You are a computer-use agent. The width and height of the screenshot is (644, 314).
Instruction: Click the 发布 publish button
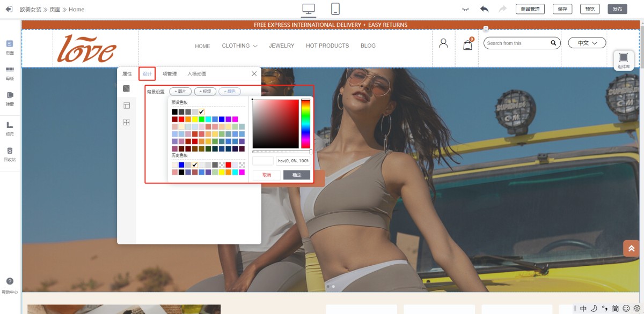pyautogui.click(x=617, y=9)
